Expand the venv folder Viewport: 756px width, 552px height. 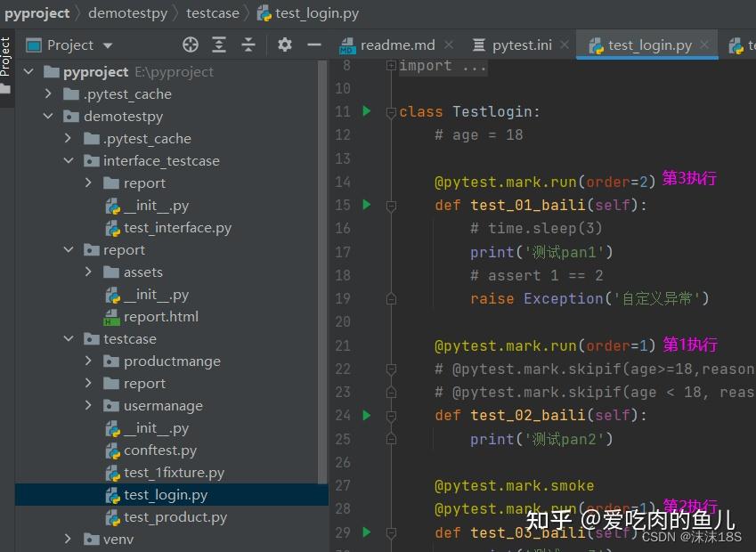(x=67, y=539)
